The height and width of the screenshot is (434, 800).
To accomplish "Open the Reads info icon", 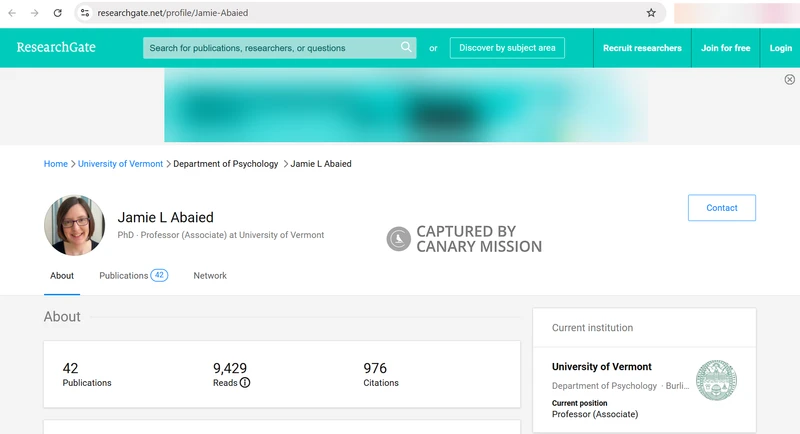I will pos(245,382).
